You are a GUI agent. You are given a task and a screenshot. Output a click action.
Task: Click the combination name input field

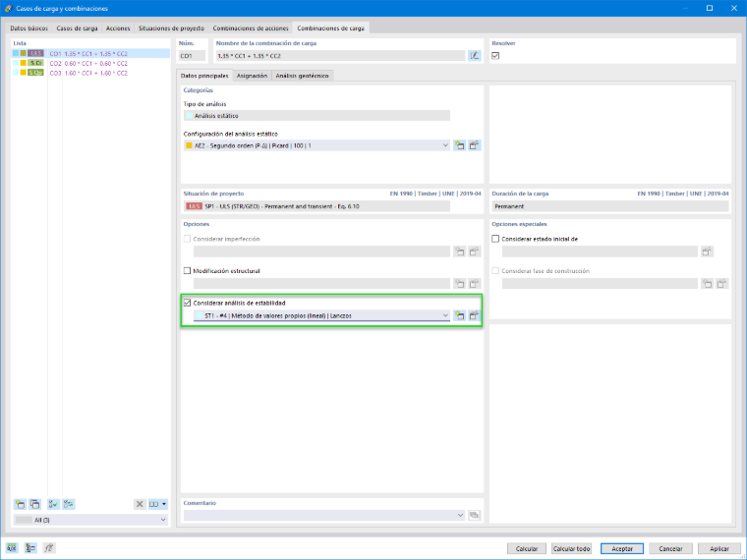(340, 56)
